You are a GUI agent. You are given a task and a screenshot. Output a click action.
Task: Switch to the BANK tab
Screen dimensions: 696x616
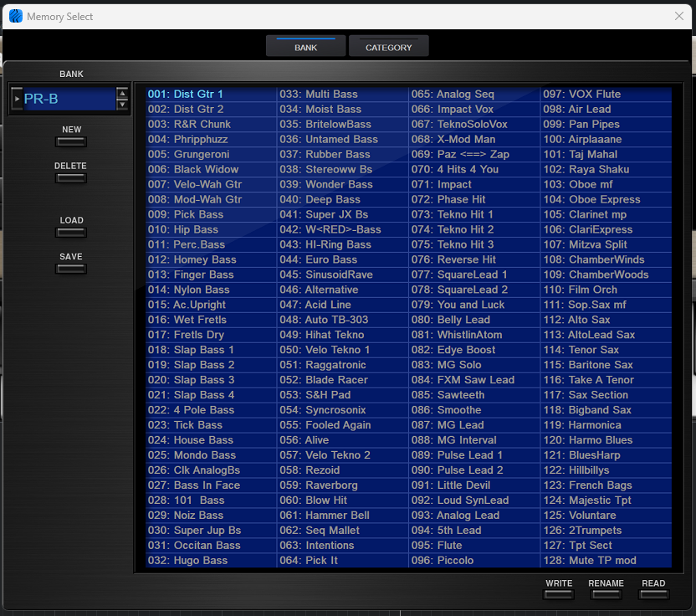(x=305, y=47)
